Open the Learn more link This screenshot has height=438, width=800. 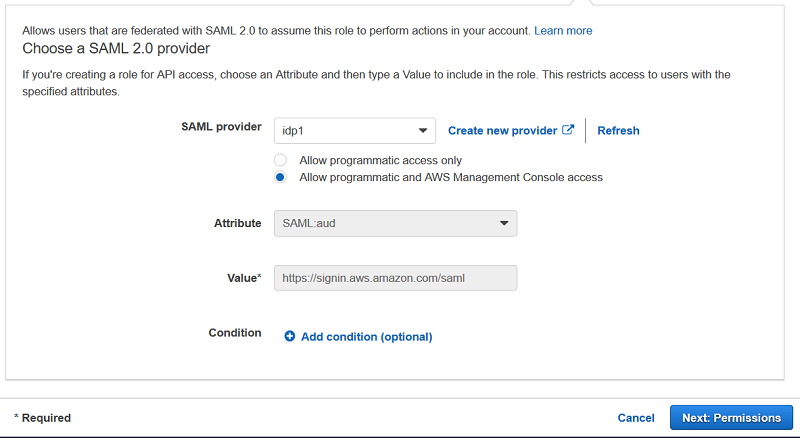[x=563, y=31]
